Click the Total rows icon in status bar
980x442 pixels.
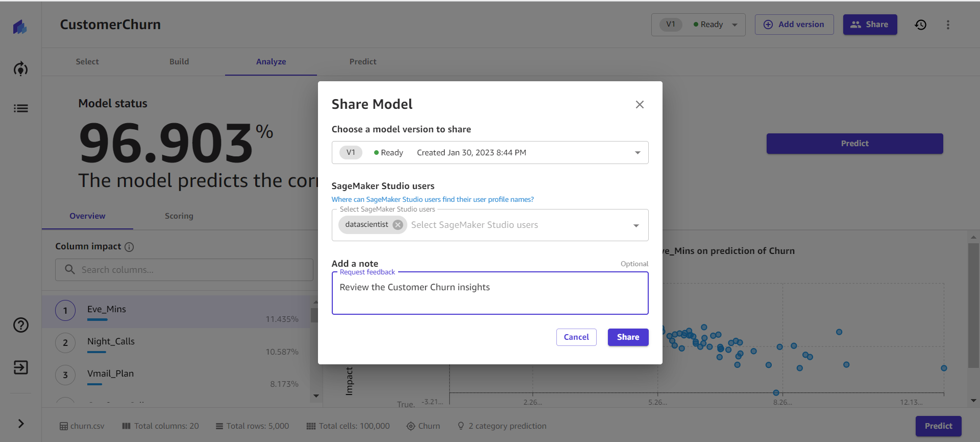pyautogui.click(x=219, y=426)
